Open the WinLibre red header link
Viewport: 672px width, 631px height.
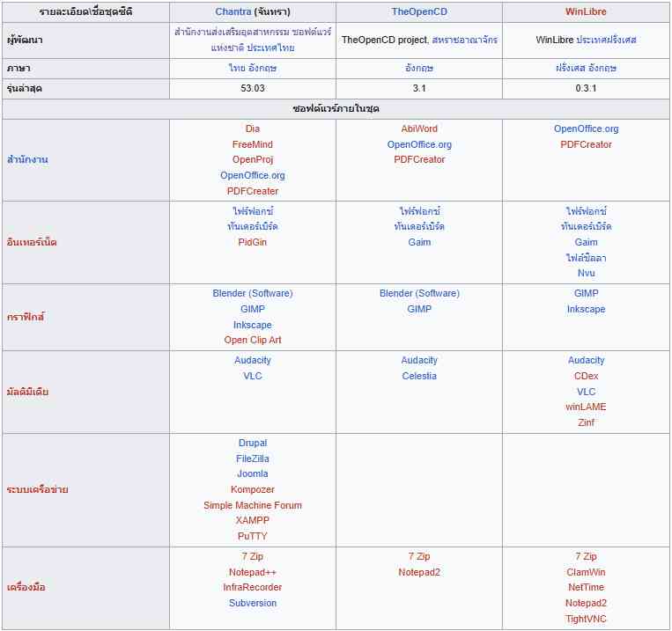click(586, 12)
